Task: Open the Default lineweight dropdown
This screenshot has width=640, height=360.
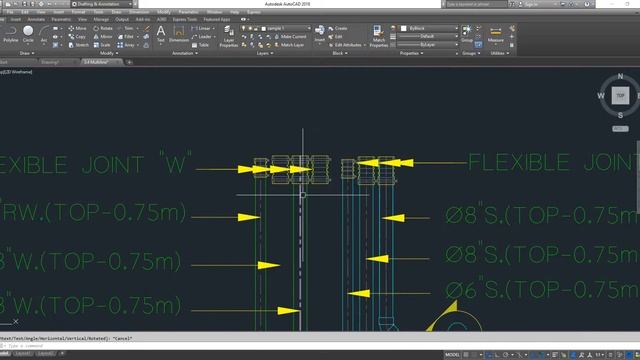Action: (x=429, y=36)
